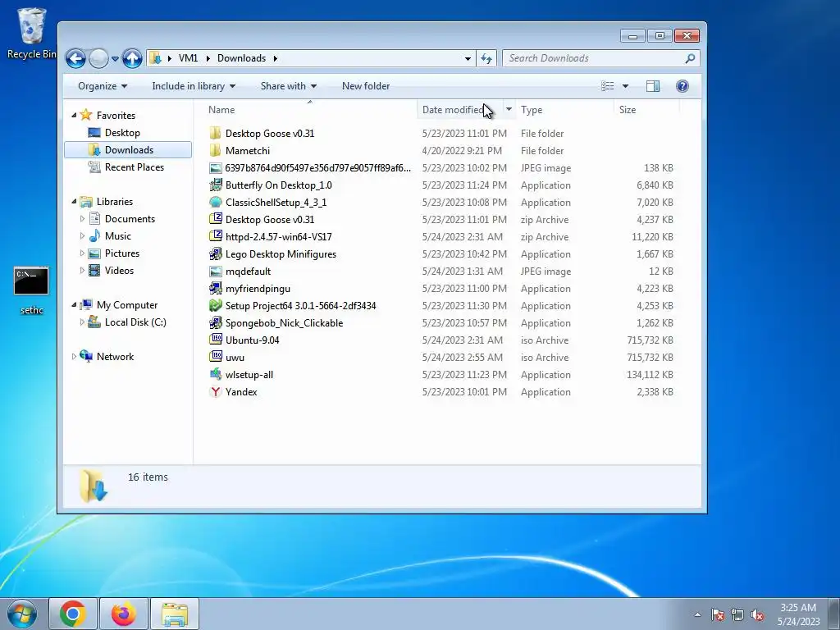Select the uwu iso file icon
Screen dimensions: 840x630
[x=216, y=358]
